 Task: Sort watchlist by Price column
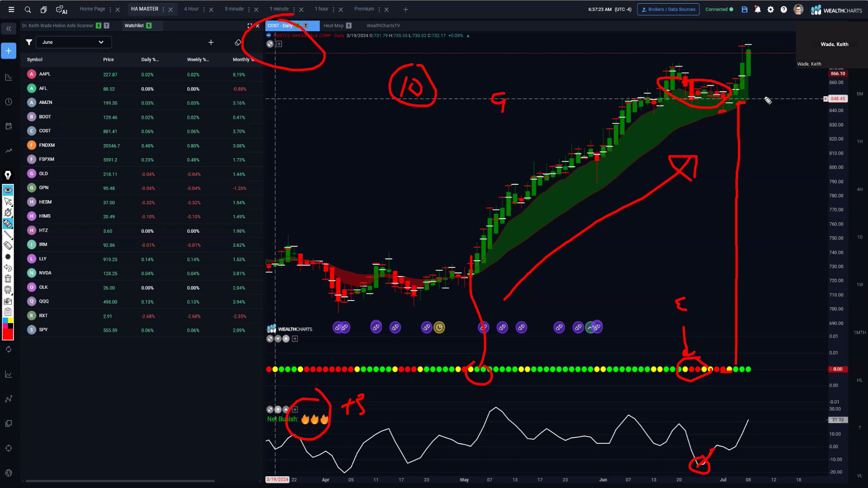click(x=108, y=60)
